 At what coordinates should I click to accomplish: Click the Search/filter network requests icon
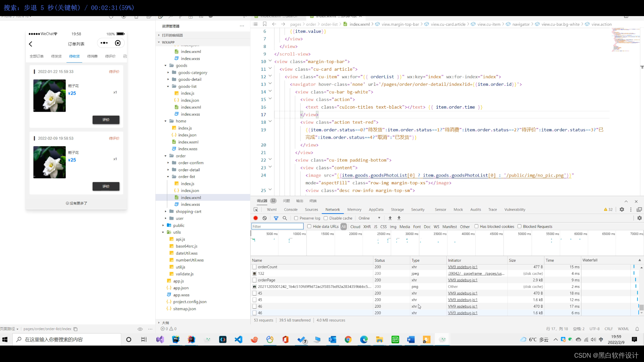(285, 218)
